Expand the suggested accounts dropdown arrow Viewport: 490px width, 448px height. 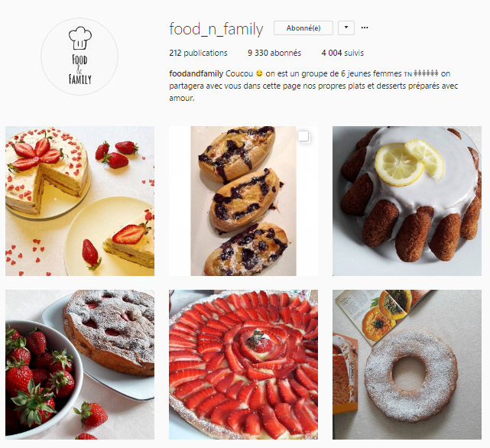pyautogui.click(x=346, y=28)
